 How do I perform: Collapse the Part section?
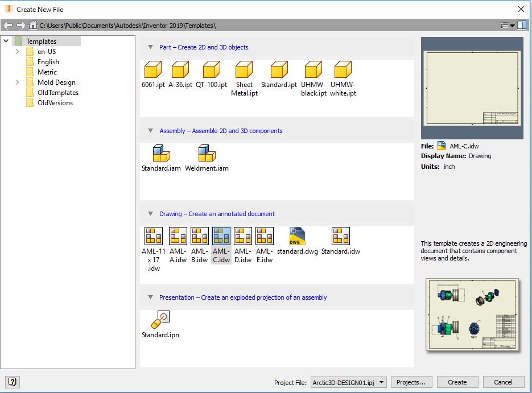[150, 47]
